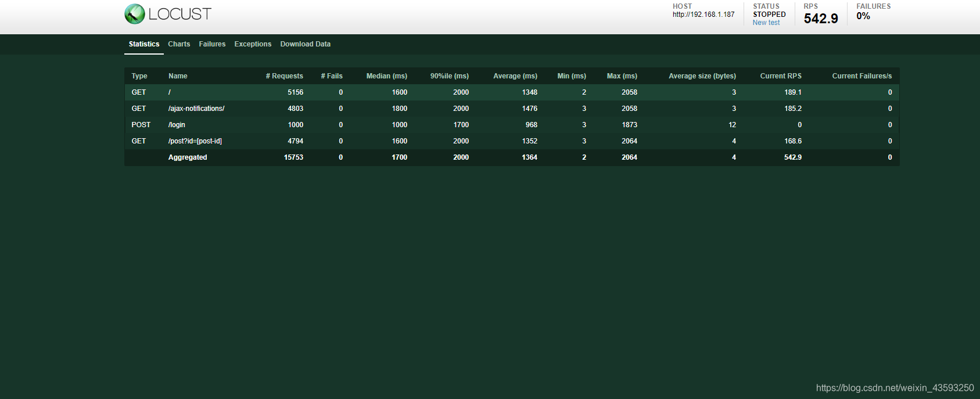Sort by Max (ms) column header

coord(622,76)
